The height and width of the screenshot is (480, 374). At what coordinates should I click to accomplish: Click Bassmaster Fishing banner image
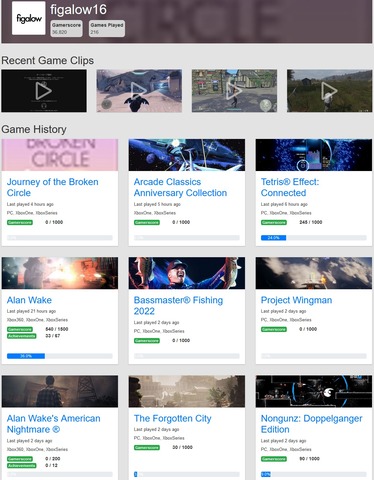187,273
